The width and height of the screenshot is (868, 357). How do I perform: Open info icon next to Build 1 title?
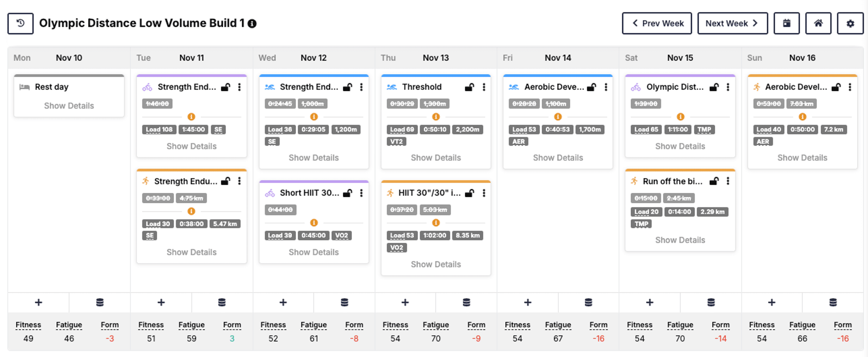[252, 24]
